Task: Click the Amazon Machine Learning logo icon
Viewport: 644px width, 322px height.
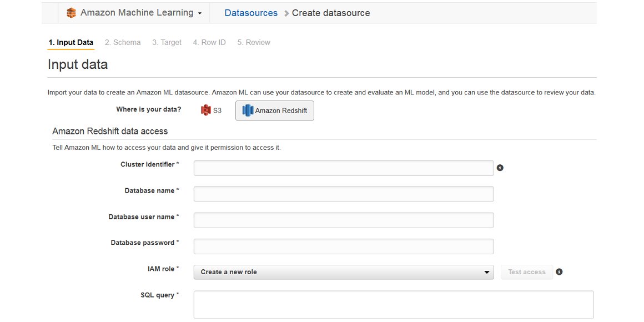Action: [72, 13]
